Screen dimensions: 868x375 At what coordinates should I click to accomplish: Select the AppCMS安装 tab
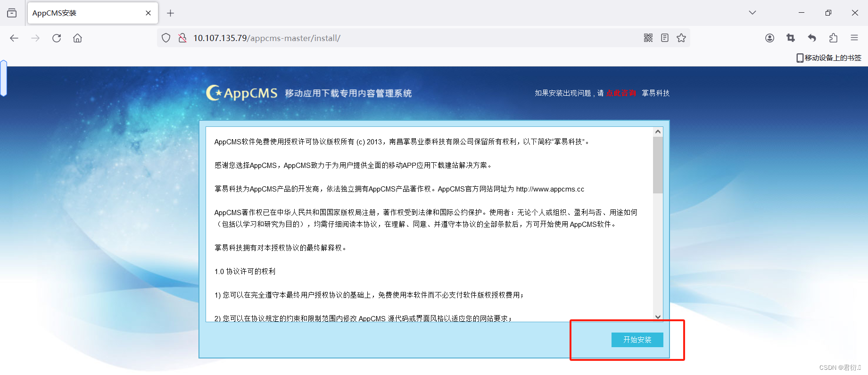(x=93, y=13)
